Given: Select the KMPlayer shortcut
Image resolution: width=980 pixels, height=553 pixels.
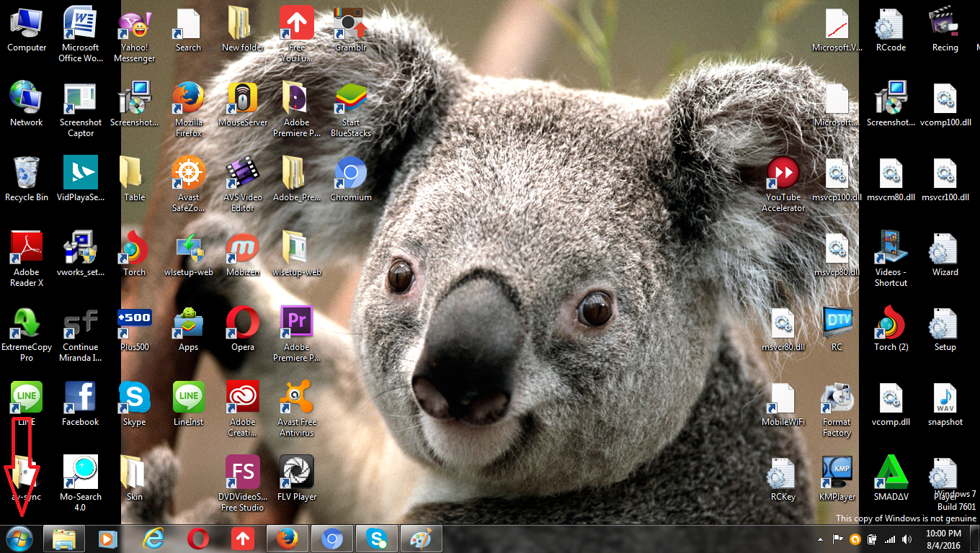Looking at the screenshot, I should coord(837,480).
